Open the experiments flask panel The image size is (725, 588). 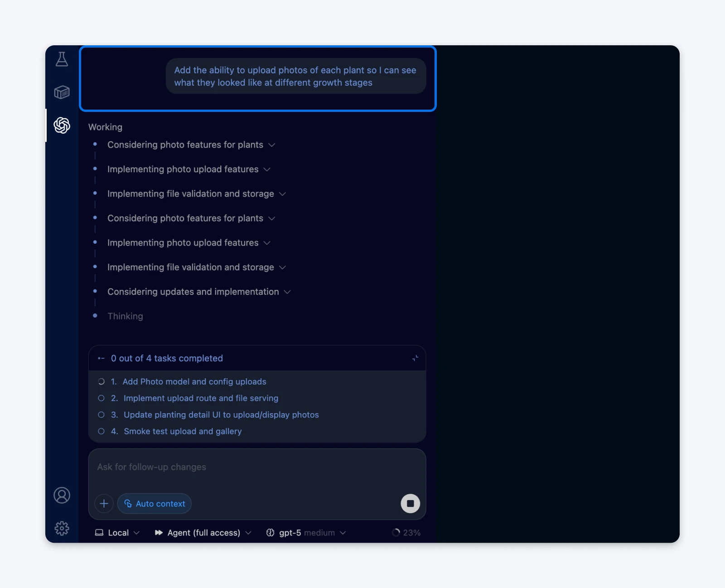click(62, 59)
